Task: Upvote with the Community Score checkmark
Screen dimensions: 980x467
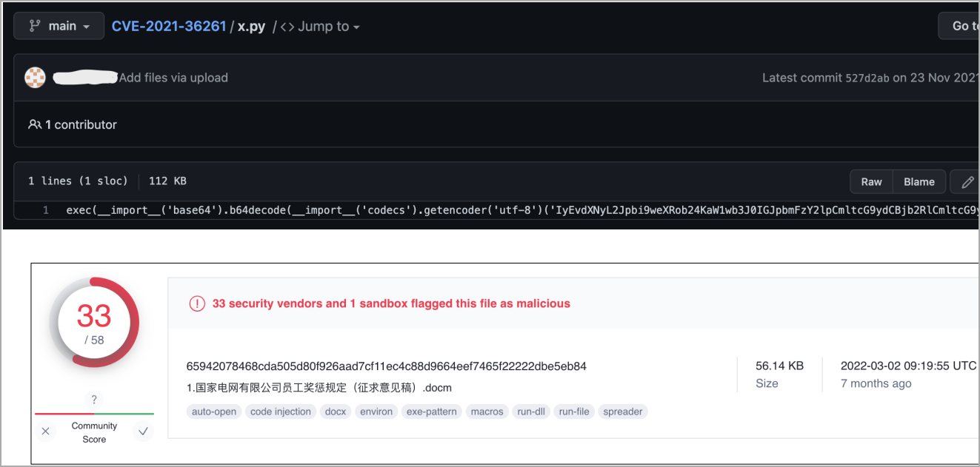Action: point(143,431)
